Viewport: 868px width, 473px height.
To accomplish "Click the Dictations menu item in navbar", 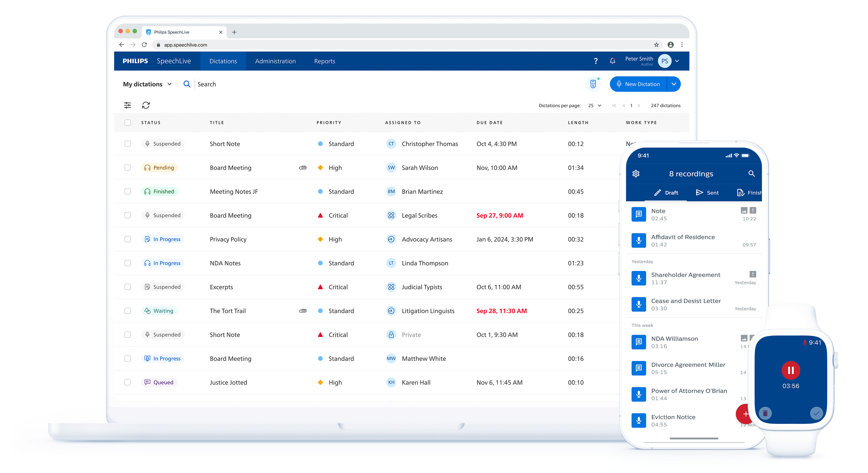I will pos(224,61).
